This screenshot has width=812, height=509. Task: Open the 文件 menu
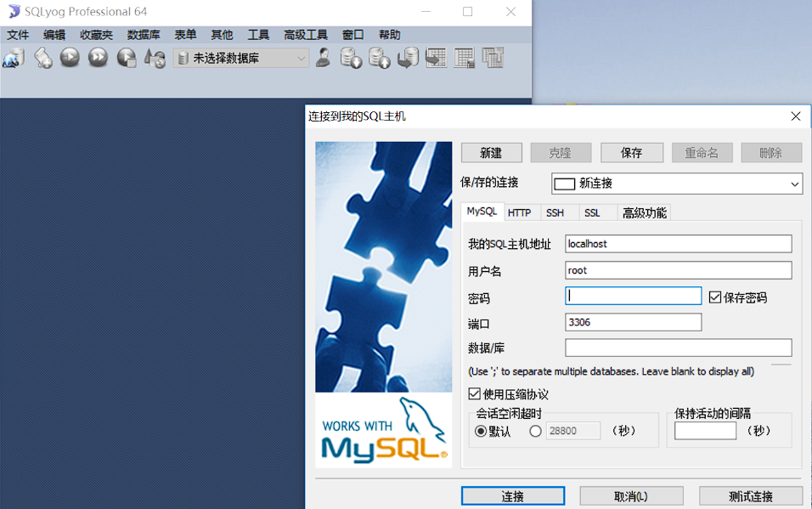[x=18, y=35]
